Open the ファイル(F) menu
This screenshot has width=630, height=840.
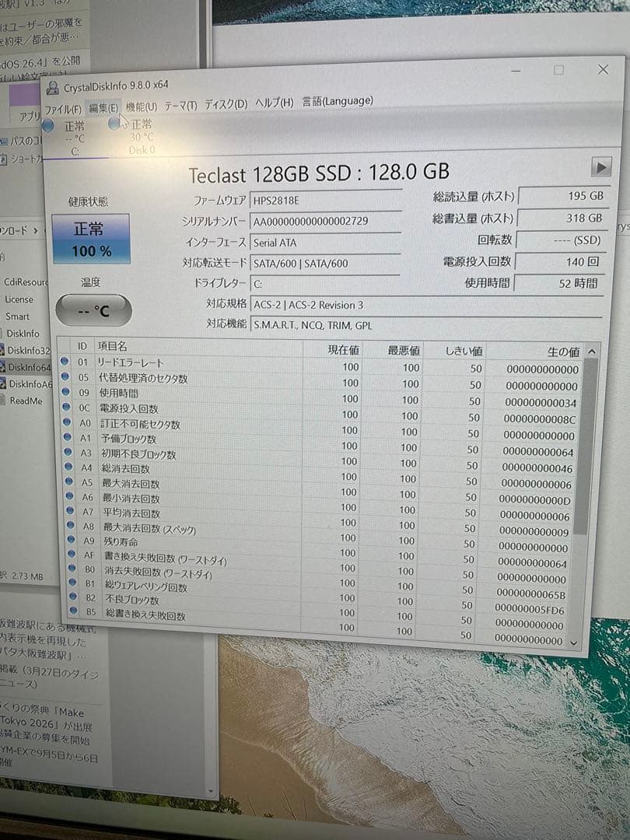click(x=62, y=110)
